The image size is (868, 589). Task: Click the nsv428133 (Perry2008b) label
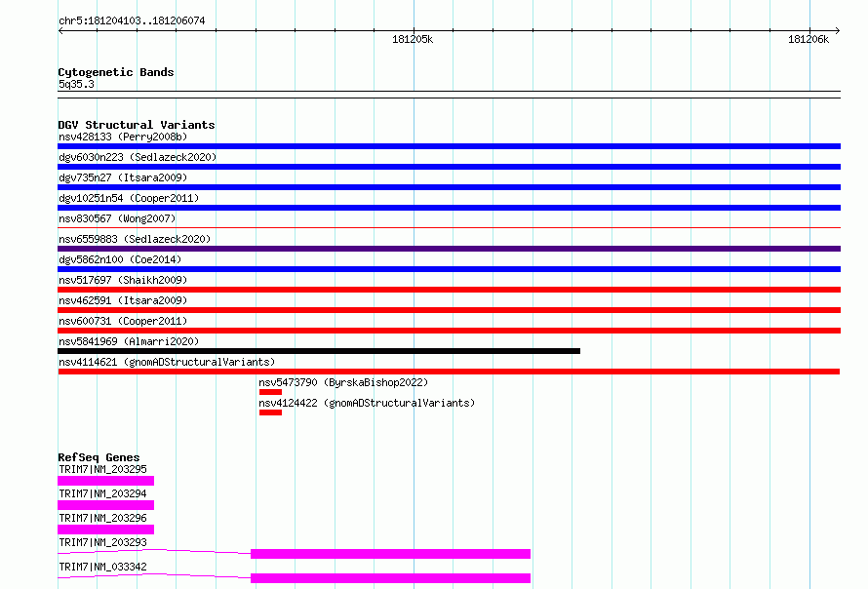tap(123, 137)
